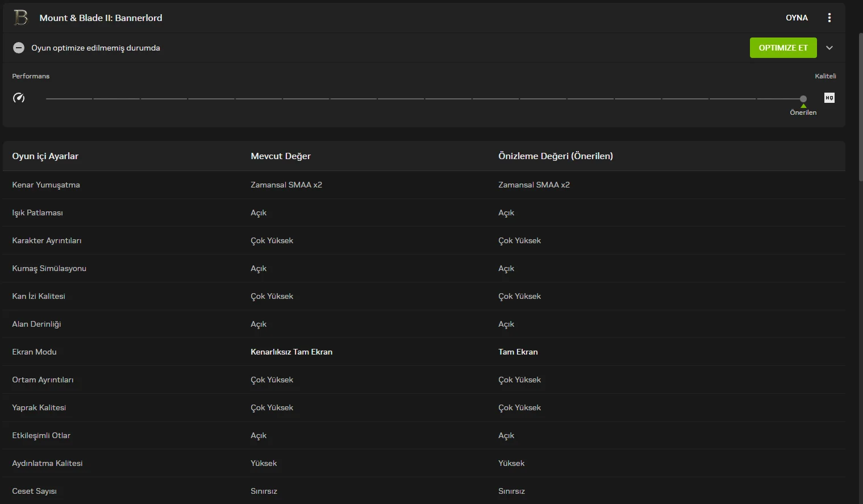
Task: Click the first slider segment near Performans
Action: (x=69, y=99)
